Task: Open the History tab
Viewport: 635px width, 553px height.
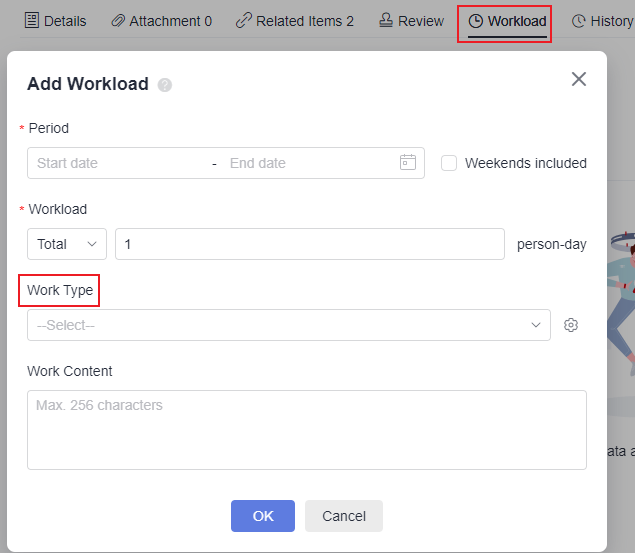Action: (602, 21)
